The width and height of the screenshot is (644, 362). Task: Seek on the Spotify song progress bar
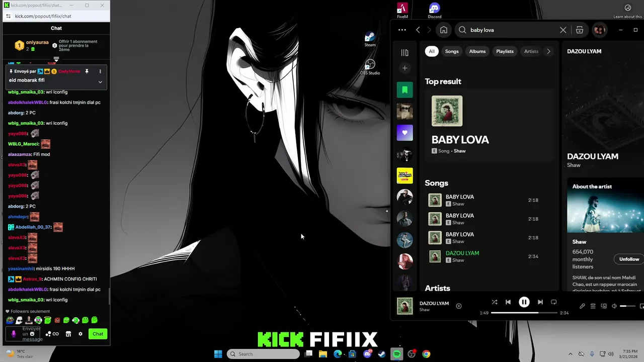click(x=524, y=313)
